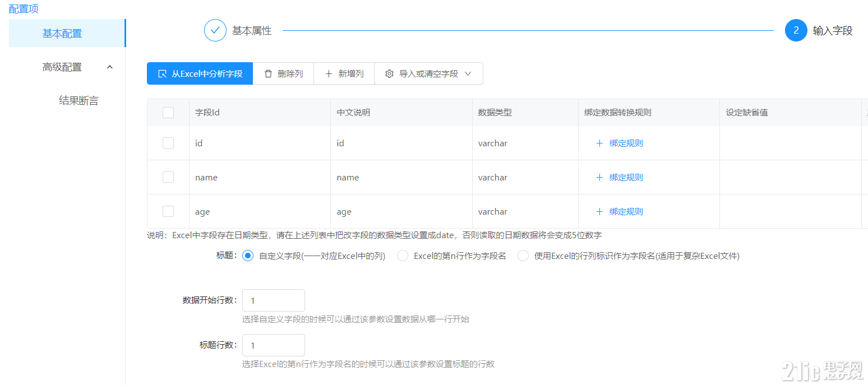Click the 字段Id cell reading age
The width and height of the screenshot is (868, 385).
click(x=260, y=211)
